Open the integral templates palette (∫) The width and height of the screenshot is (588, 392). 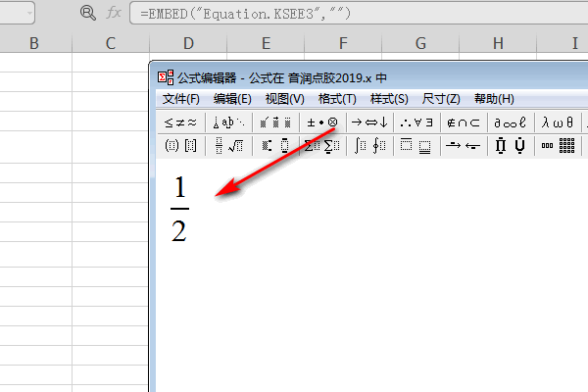(x=369, y=146)
